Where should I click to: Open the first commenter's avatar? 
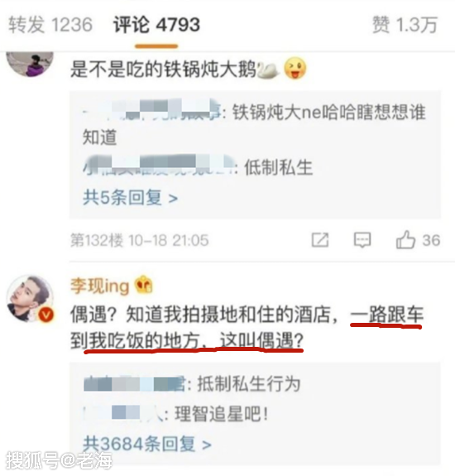30,63
